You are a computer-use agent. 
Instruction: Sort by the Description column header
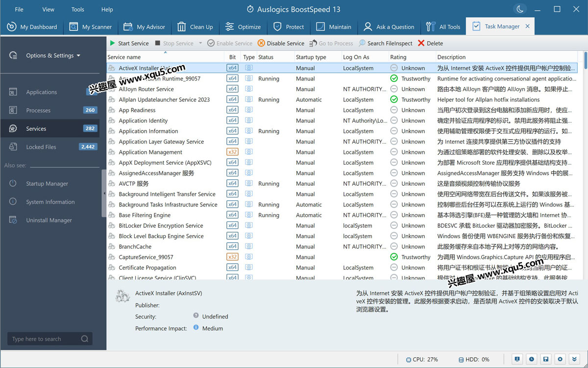tap(507, 57)
